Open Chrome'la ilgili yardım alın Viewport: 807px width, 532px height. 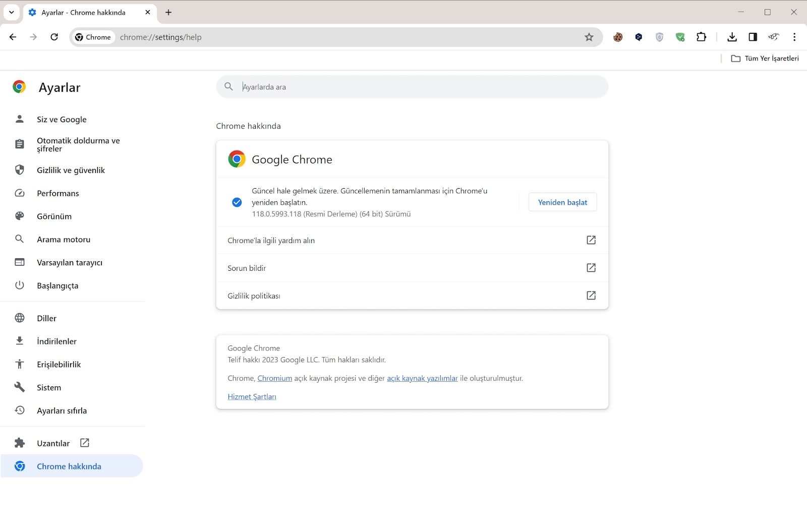412,241
